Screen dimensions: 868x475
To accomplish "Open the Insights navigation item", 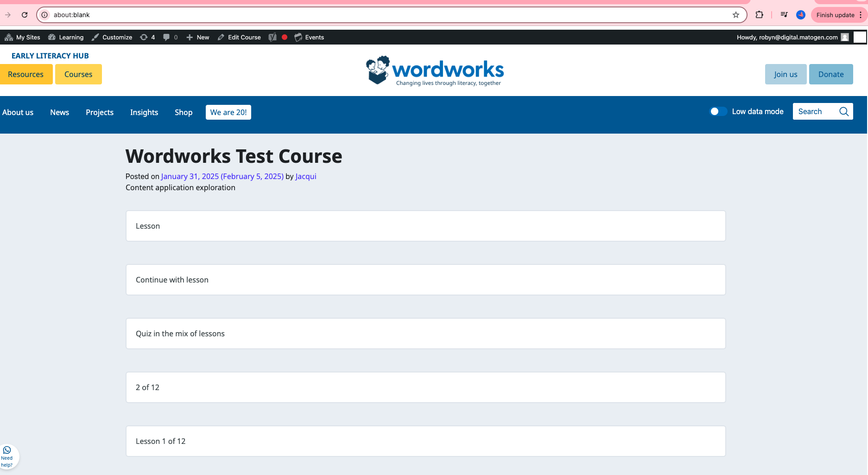I will click(x=144, y=112).
